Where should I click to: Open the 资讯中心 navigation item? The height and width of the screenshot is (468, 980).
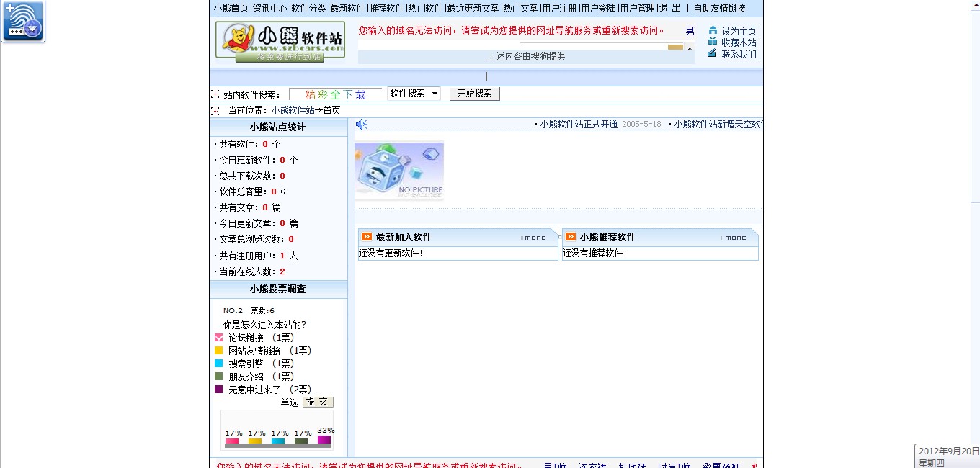tap(269, 8)
